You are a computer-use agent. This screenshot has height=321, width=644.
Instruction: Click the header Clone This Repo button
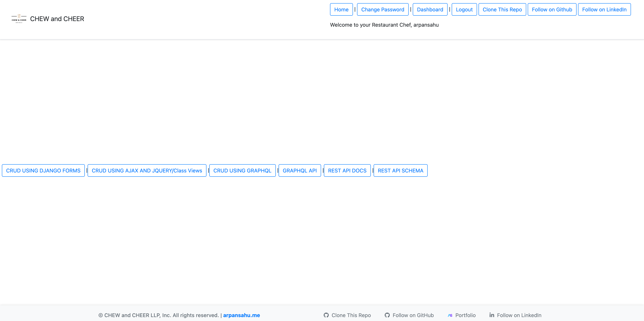(502, 10)
